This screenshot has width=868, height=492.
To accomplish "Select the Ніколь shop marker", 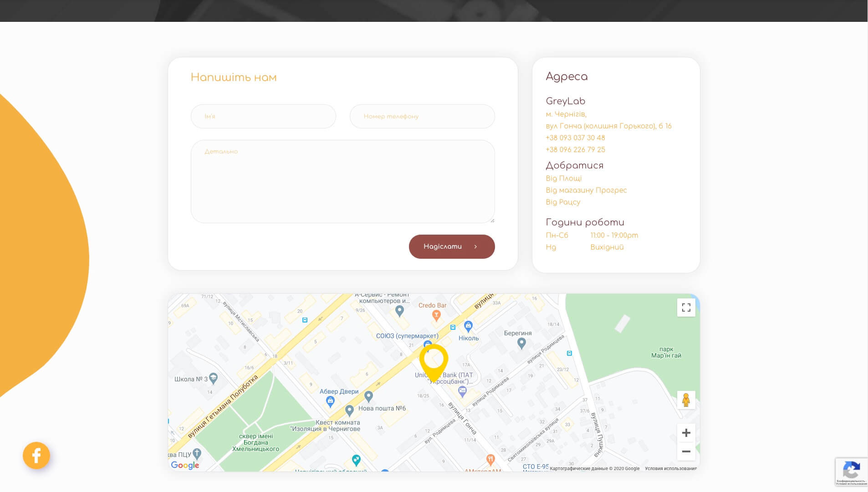I will [468, 326].
